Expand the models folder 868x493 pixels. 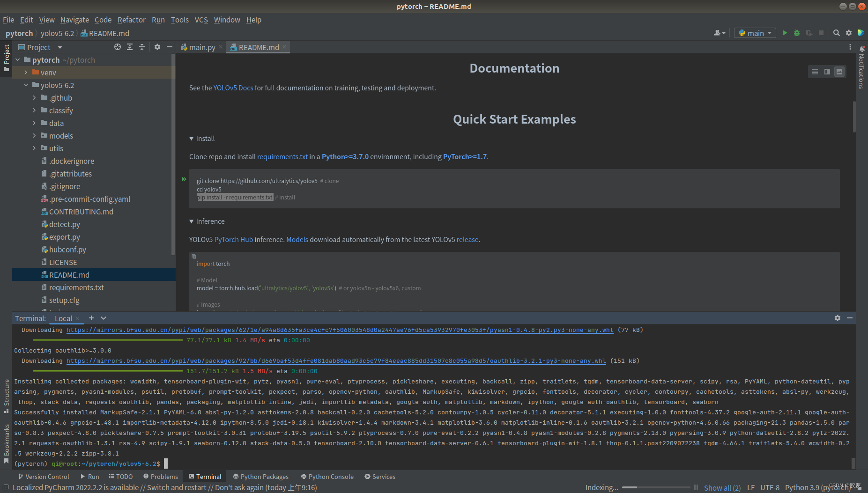[x=34, y=136]
